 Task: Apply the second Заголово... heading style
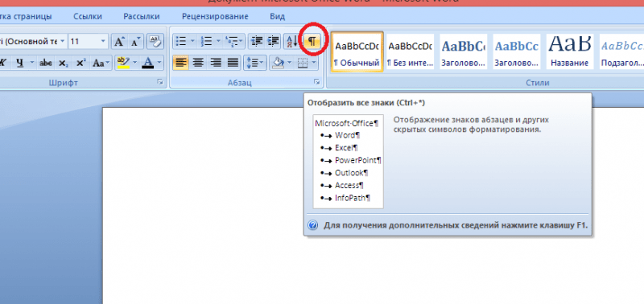point(516,51)
